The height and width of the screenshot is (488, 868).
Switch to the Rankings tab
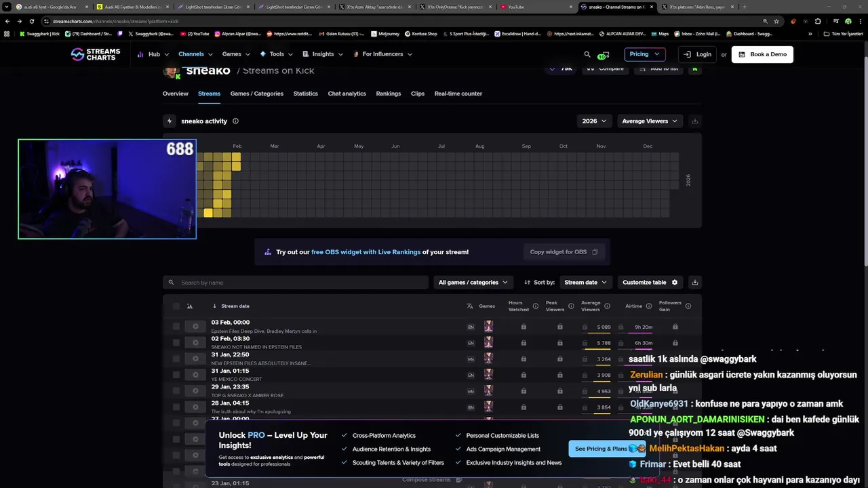pos(389,94)
